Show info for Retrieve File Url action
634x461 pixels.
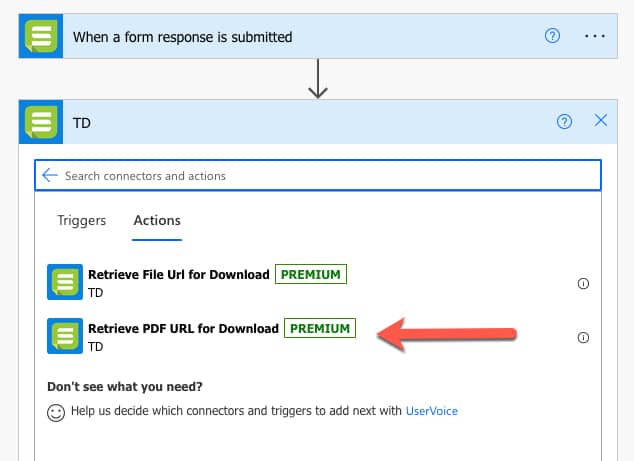click(583, 283)
